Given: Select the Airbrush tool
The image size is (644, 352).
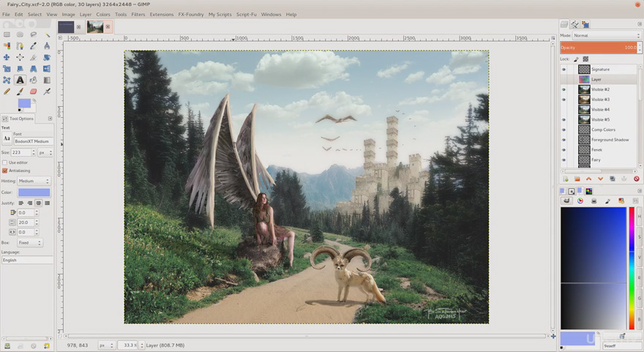Looking at the screenshot, I should 47,91.
